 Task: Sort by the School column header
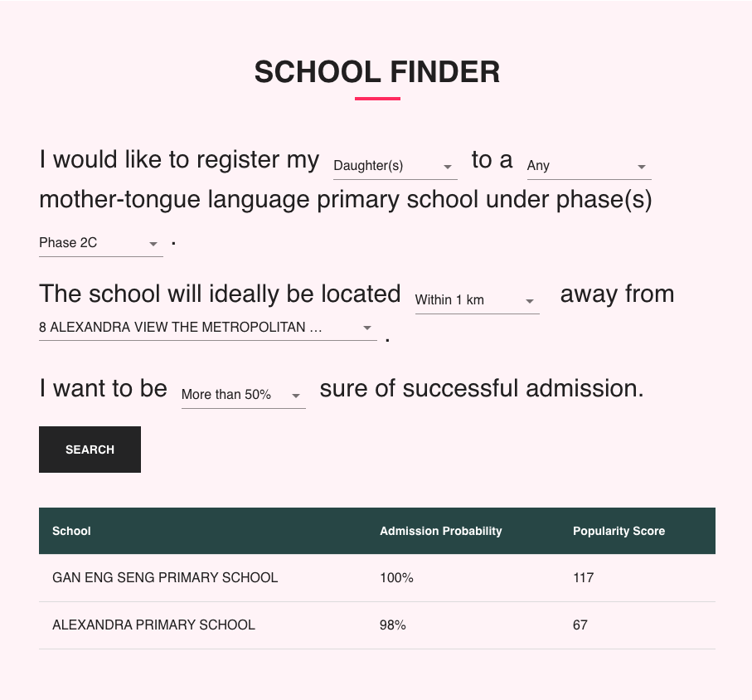71,531
